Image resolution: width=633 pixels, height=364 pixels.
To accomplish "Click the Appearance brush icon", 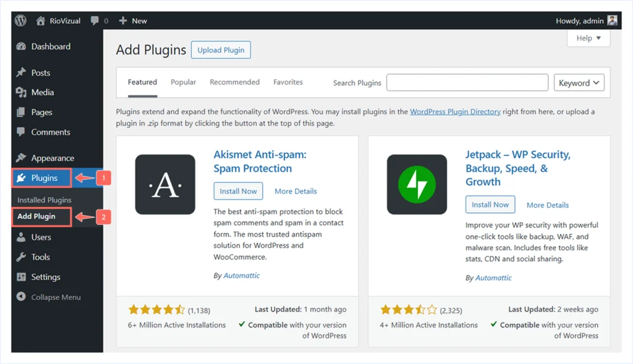I will coord(22,158).
